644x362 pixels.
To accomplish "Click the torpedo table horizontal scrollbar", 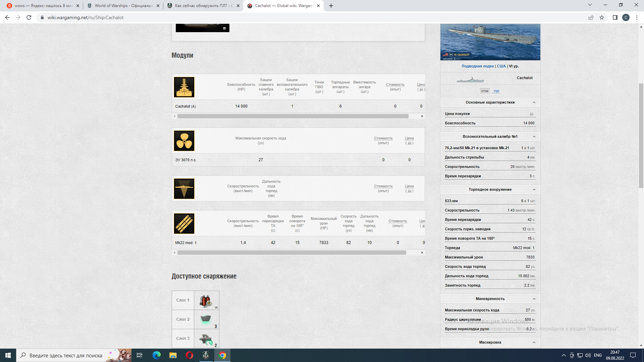I will point(292,253).
